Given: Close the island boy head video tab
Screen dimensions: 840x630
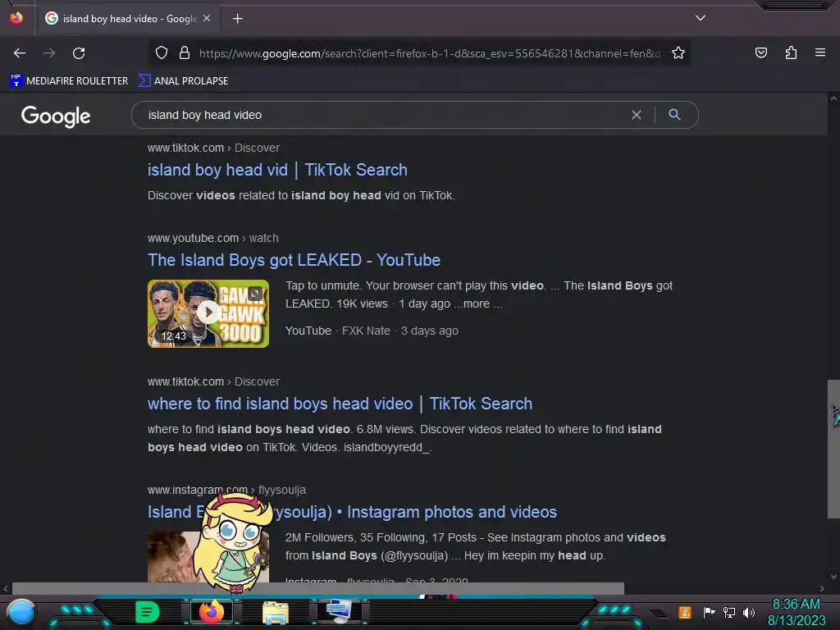Looking at the screenshot, I should tap(207, 18).
